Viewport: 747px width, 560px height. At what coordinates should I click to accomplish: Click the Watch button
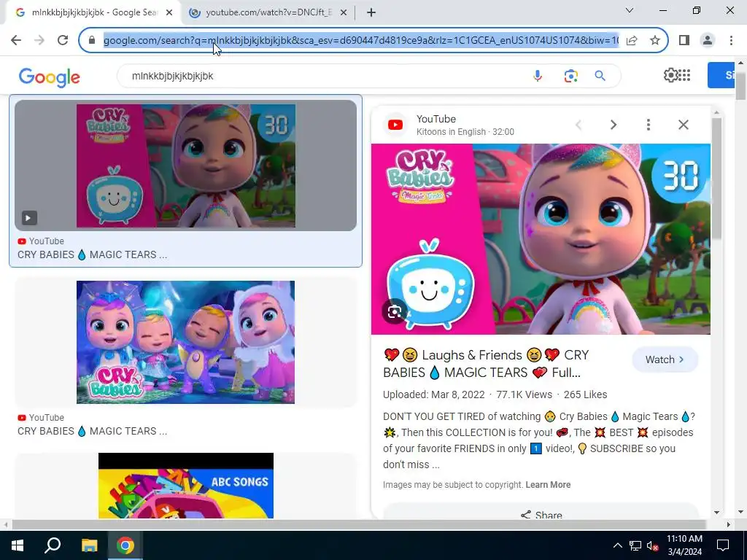[x=665, y=359]
